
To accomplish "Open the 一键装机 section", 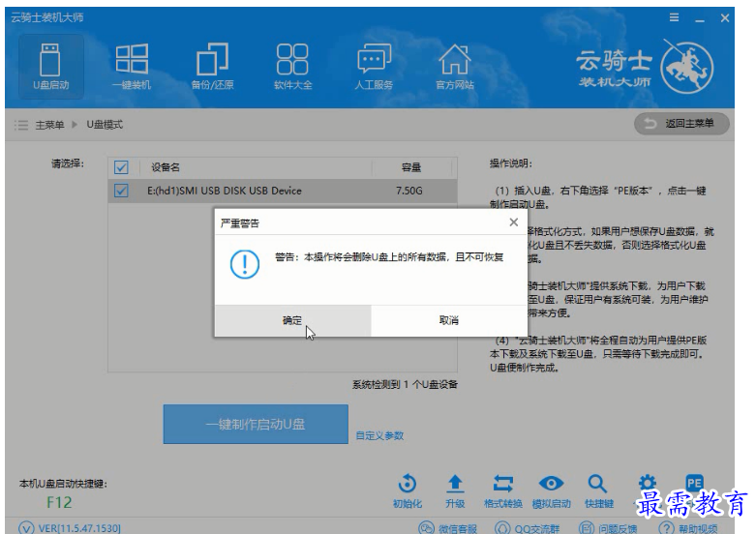I will pyautogui.click(x=132, y=67).
